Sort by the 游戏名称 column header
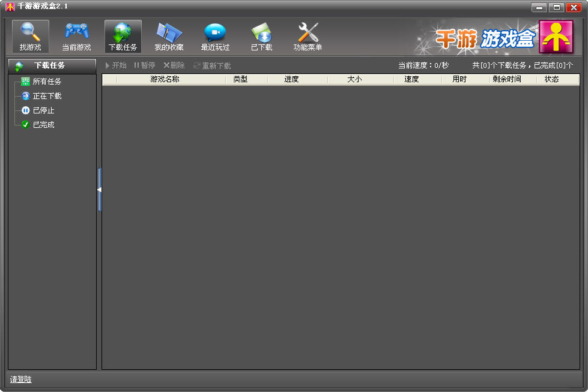 (x=165, y=79)
